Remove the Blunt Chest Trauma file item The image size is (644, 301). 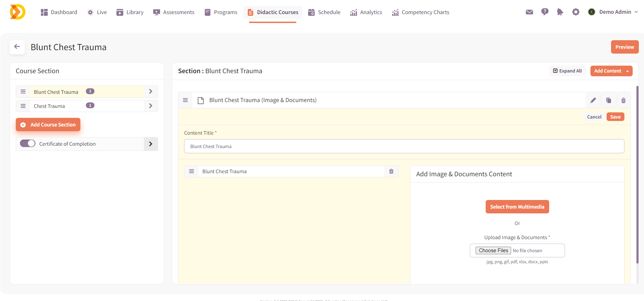click(391, 171)
